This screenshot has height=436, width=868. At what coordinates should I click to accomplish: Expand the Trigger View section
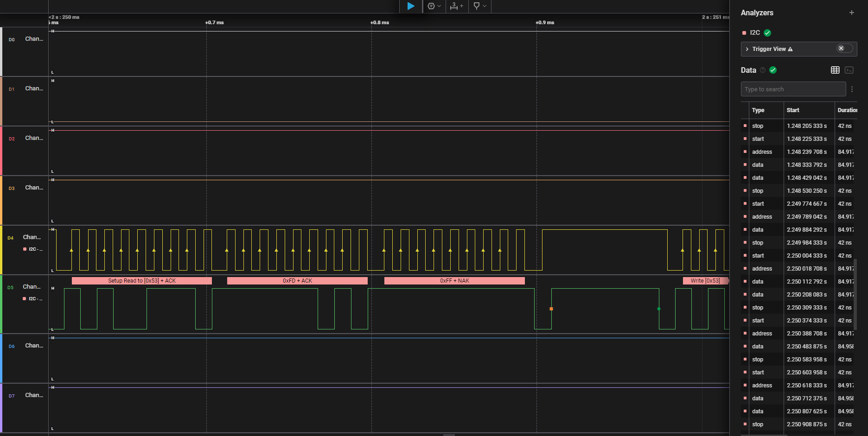[x=747, y=49]
